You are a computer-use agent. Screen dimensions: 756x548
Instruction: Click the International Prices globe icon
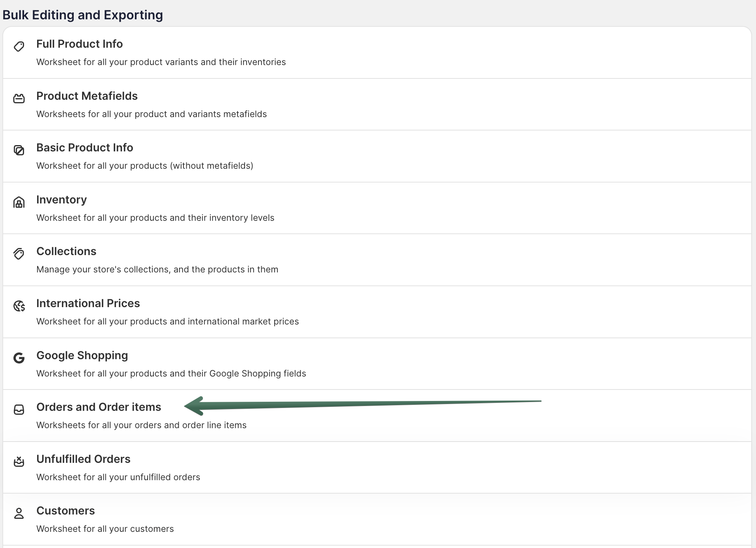pos(19,306)
